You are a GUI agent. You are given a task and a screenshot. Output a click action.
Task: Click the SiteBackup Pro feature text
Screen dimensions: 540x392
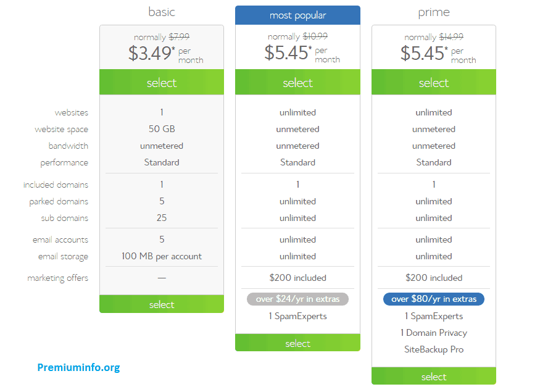(433, 349)
